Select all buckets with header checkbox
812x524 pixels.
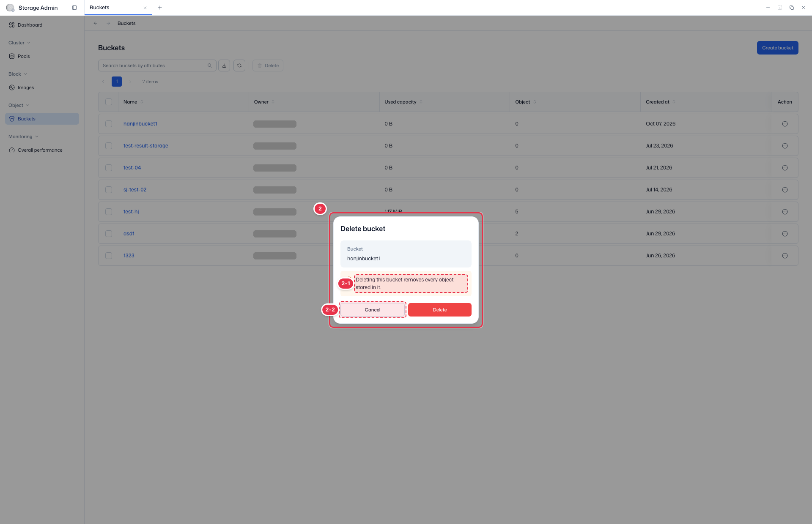[x=109, y=102]
